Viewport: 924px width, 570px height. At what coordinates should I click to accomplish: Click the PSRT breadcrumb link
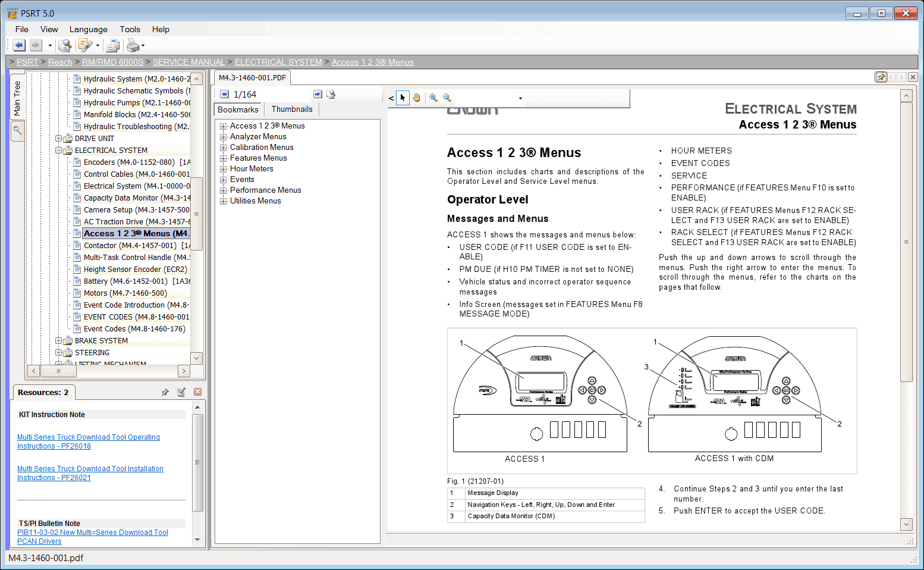27,62
